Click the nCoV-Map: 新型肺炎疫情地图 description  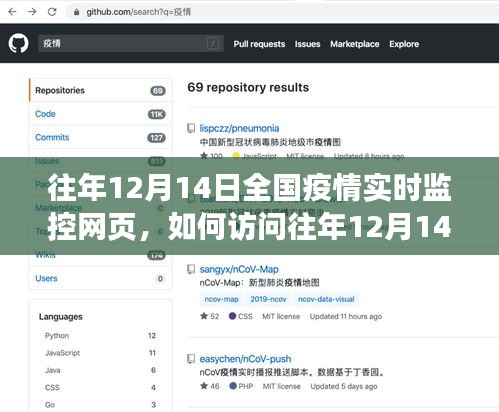pyautogui.click(x=259, y=283)
